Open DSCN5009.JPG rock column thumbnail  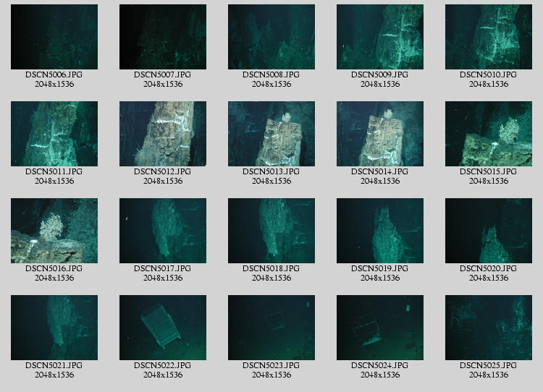[380, 37]
